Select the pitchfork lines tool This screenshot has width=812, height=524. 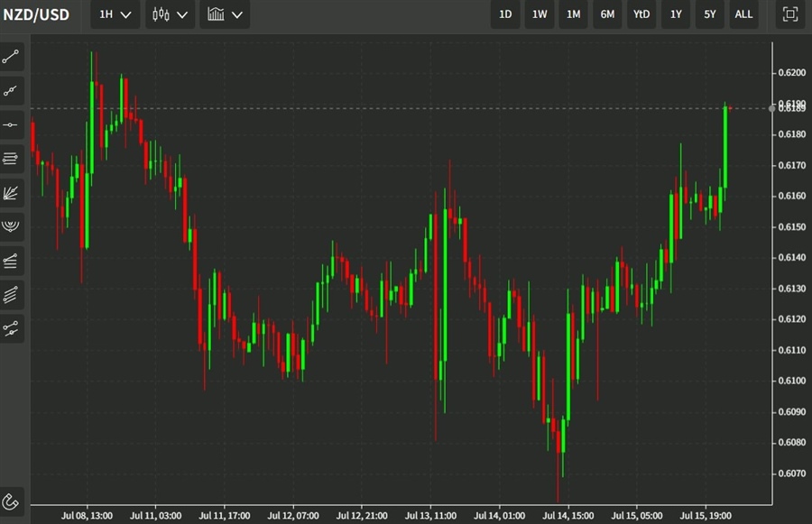coord(12,294)
